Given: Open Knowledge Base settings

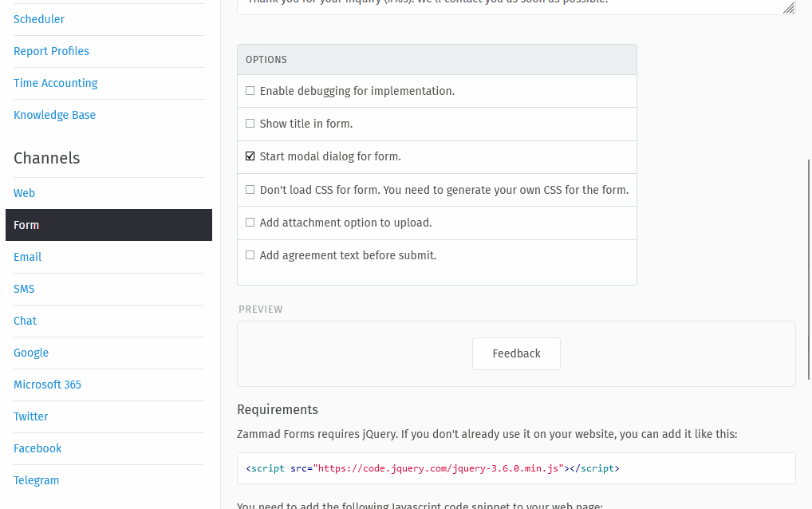Looking at the screenshot, I should tap(54, 115).
